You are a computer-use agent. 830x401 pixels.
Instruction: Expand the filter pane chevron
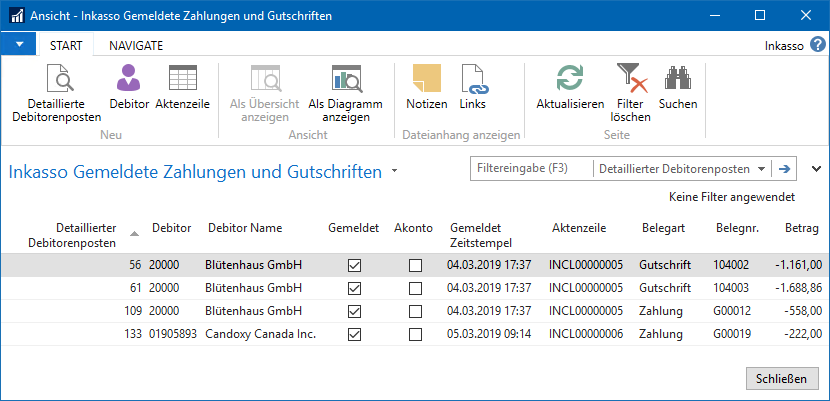tap(816, 169)
